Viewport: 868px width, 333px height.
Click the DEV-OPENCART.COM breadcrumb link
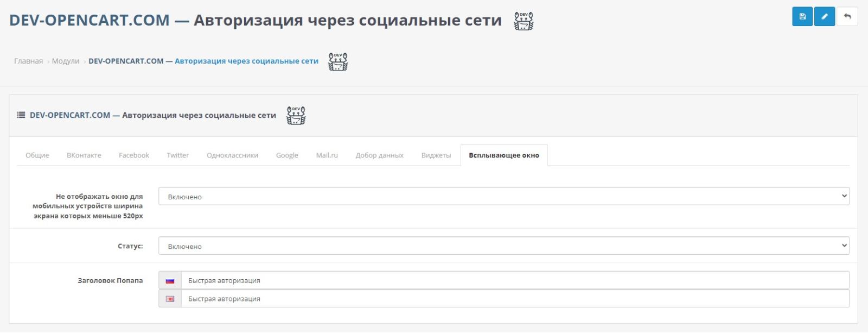(203, 61)
